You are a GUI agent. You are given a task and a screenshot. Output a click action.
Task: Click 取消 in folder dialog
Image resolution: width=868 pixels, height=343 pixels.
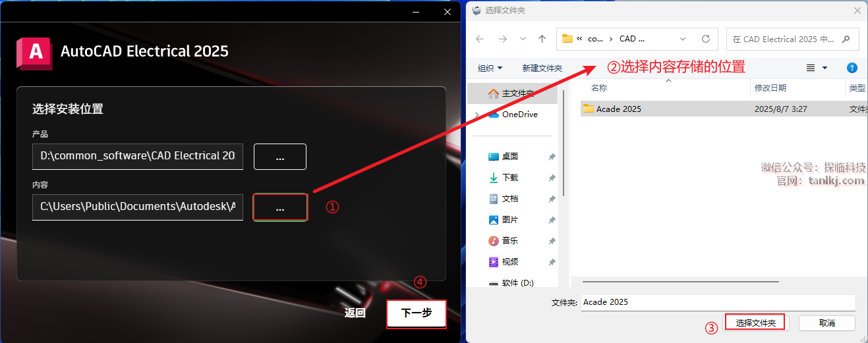click(827, 323)
